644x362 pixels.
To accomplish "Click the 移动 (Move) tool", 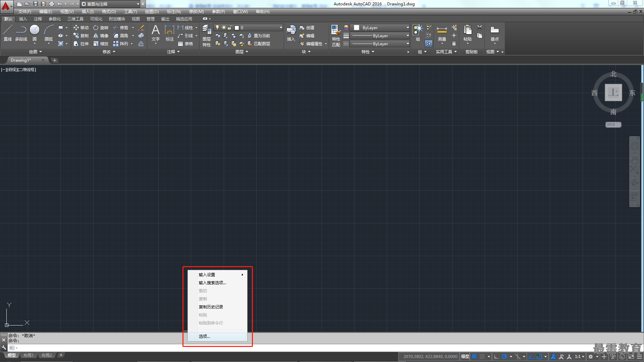I will (81, 27).
